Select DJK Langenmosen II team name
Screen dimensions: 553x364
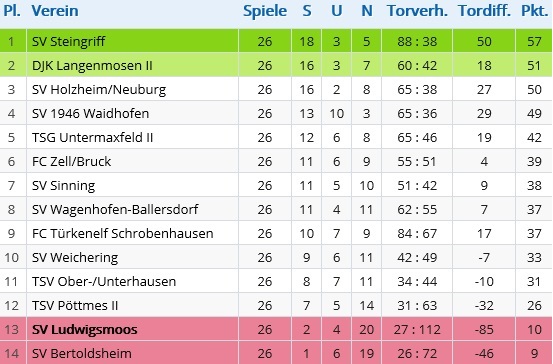[x=92, y=65]
